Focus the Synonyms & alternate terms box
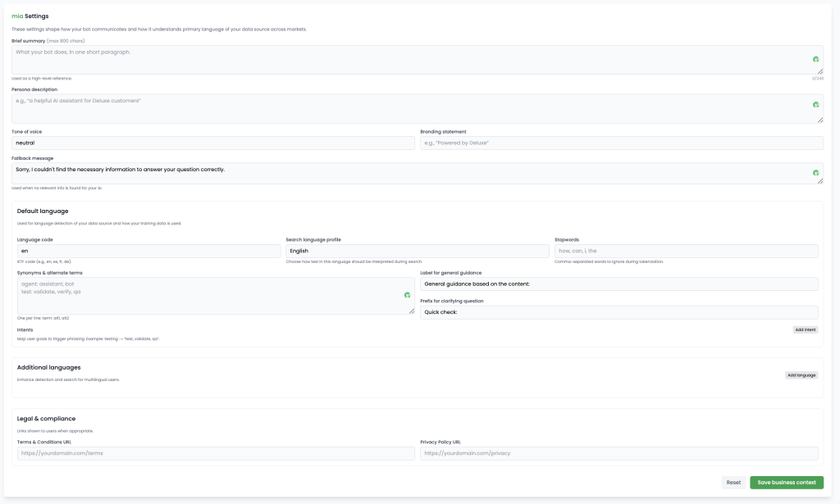Viewport: 840px width, 504px height. (216, 295)
